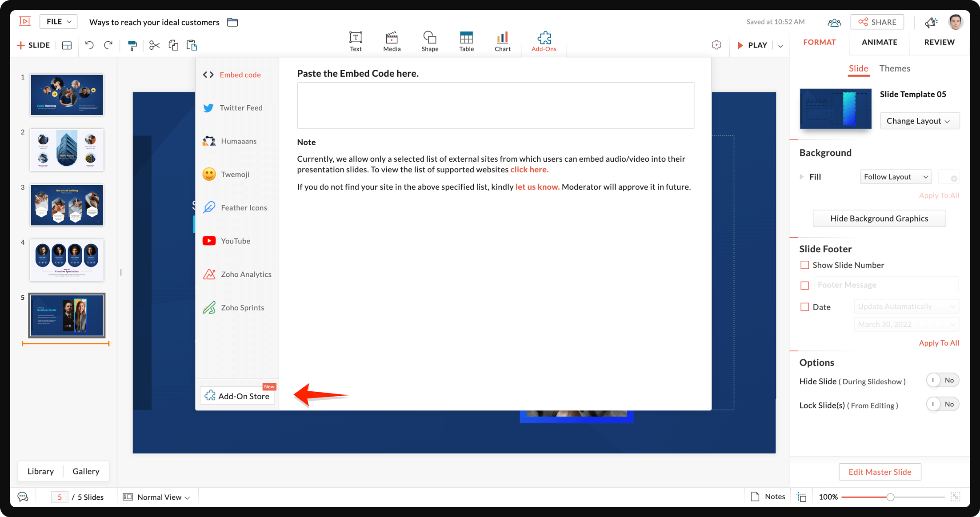Click the Hide Background Graphics button
Viewport: 980px width, 517px height.
click(879, 219)
